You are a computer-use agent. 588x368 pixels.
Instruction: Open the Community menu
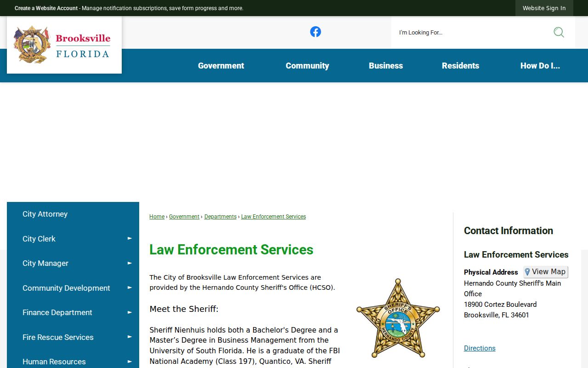[307, 66]
